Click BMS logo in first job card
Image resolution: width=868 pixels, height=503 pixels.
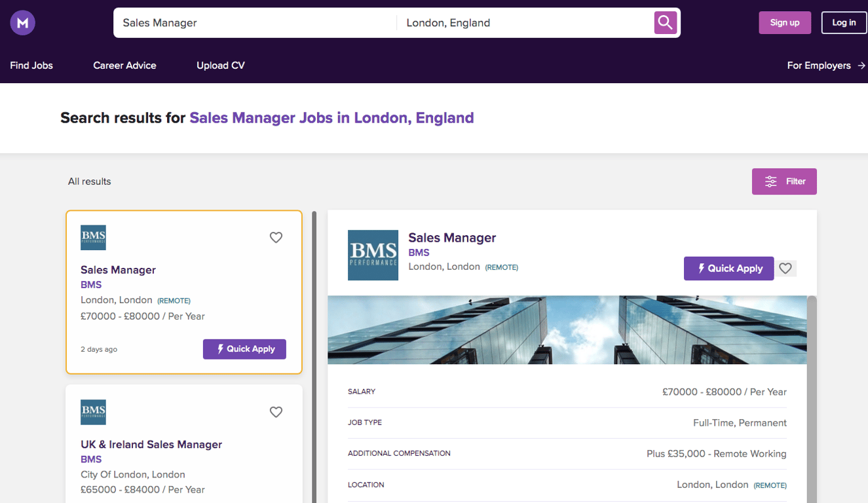click(93, 238)
